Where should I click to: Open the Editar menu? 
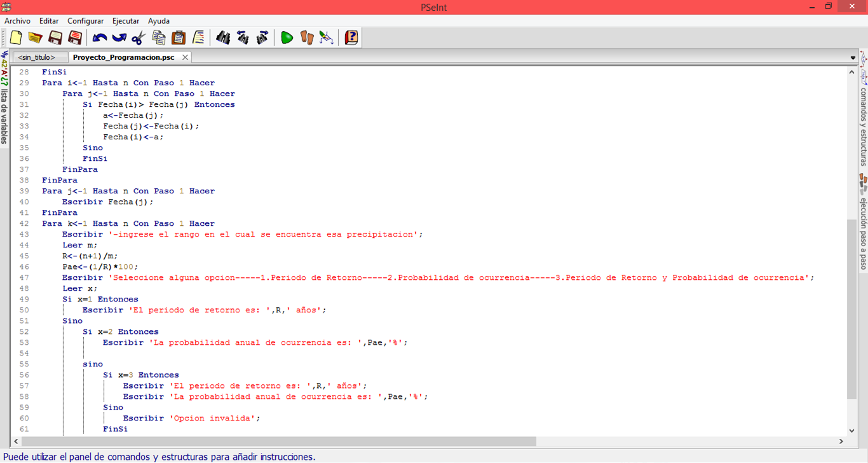49,21
